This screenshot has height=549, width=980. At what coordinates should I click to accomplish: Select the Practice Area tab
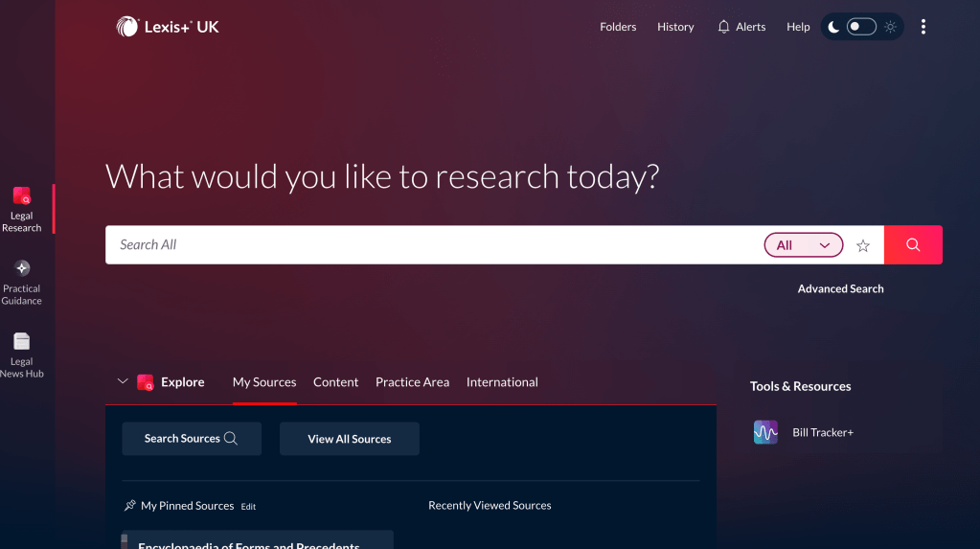pos(412,382)
